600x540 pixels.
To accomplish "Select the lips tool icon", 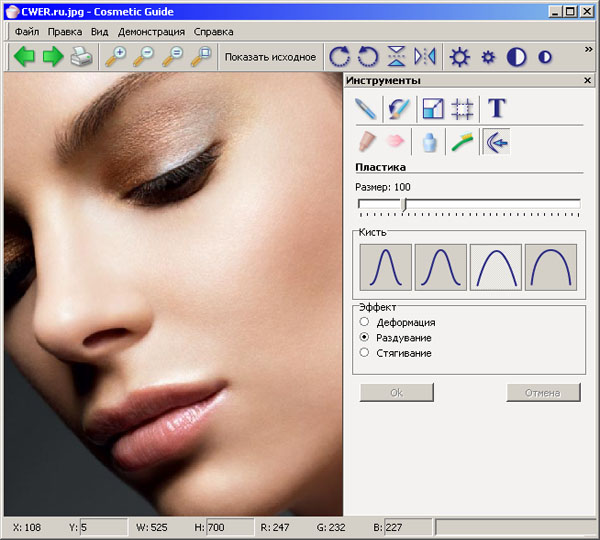I will [395, 142].
